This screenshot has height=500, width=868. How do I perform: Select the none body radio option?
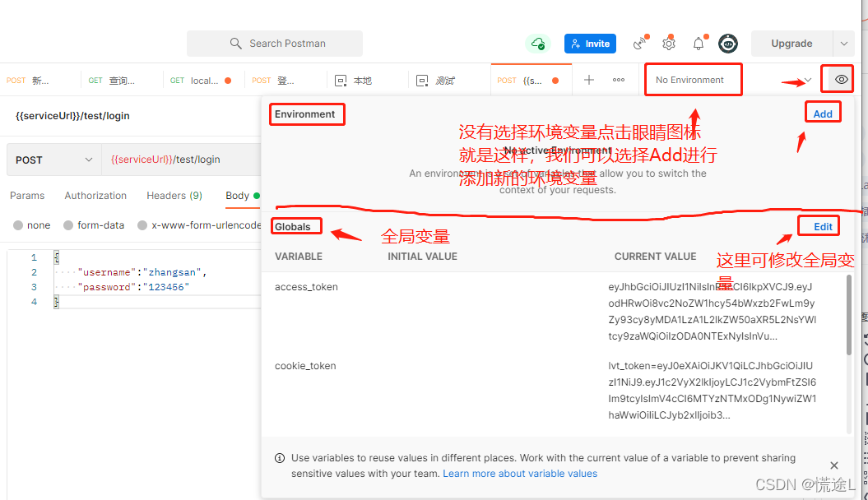18,225
